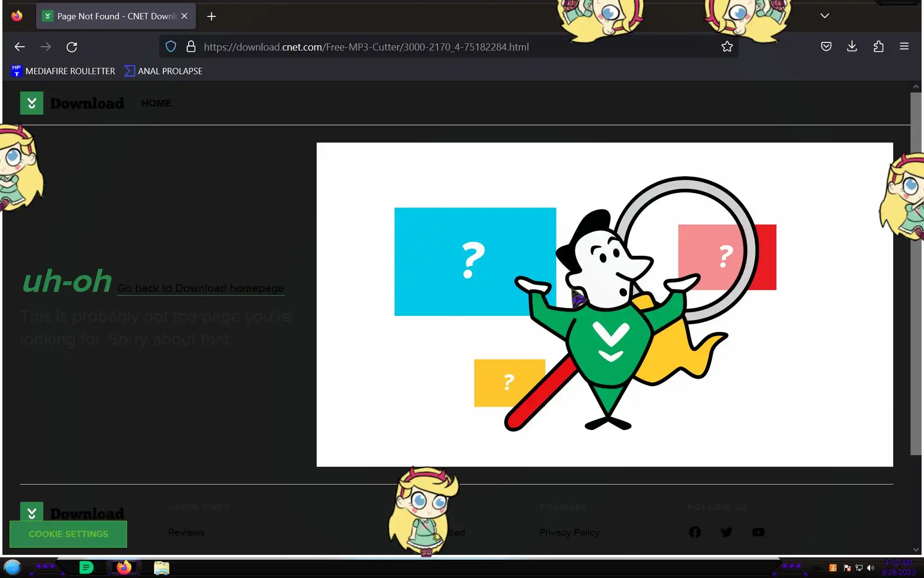Open the Facebook icon in the footer
The image size is (924, 578).
(x=694, y=532)
